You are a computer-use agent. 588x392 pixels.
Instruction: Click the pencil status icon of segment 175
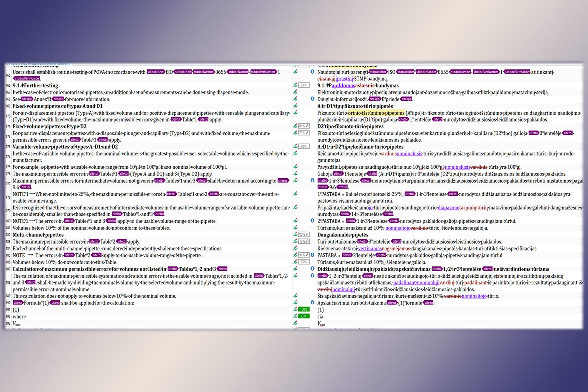[296, 167]
